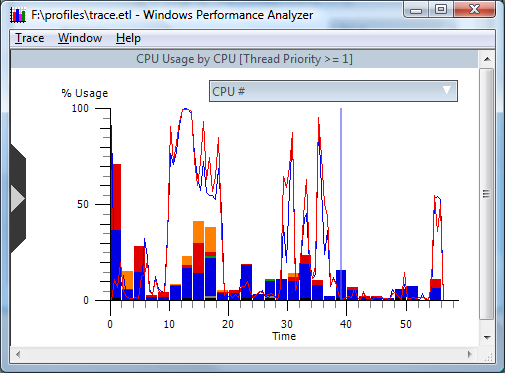This screenshot has width=505, height=373.
Task: Click the horizontal scrollbar left arrow
Action: [18, 354]
